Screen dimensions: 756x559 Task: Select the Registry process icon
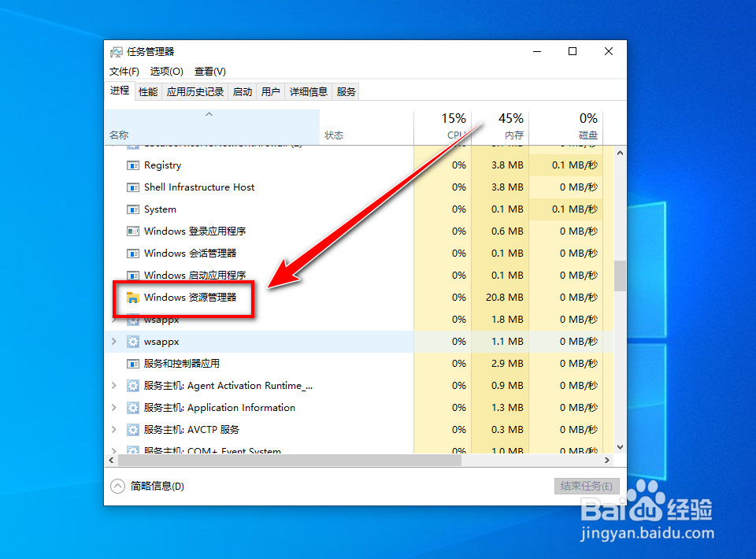coord(132,165)
